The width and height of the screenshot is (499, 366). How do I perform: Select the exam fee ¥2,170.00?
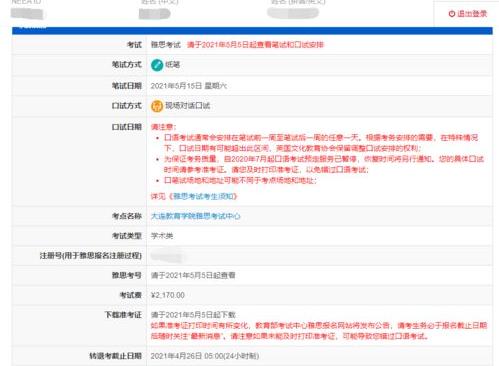(168, 295)
